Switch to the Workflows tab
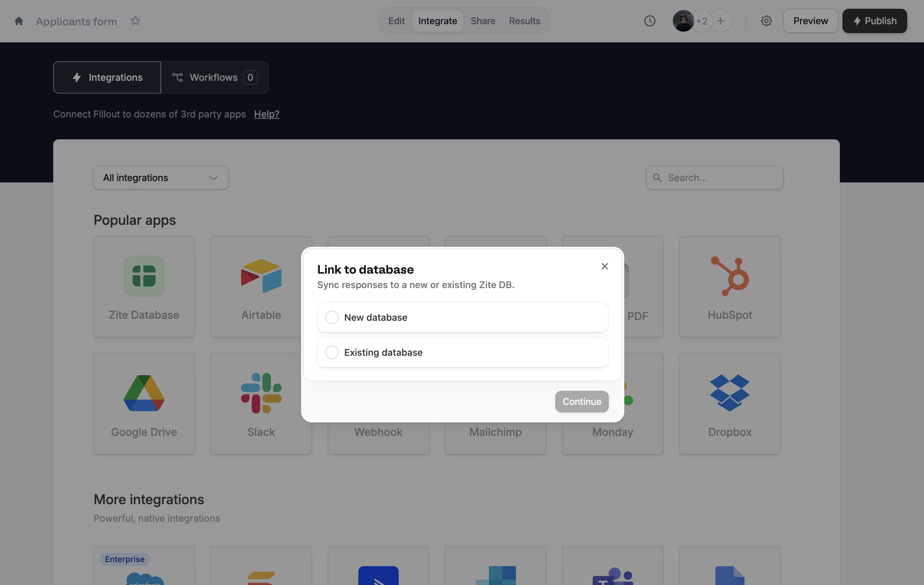This screenshot has width=924, height=585. click(214, 77)
